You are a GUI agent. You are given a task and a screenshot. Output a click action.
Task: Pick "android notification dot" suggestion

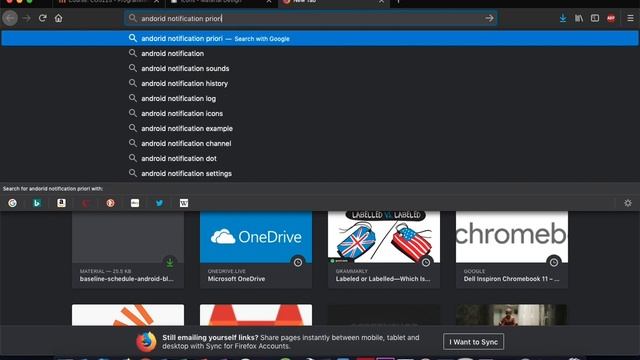[x=179, y=158]
